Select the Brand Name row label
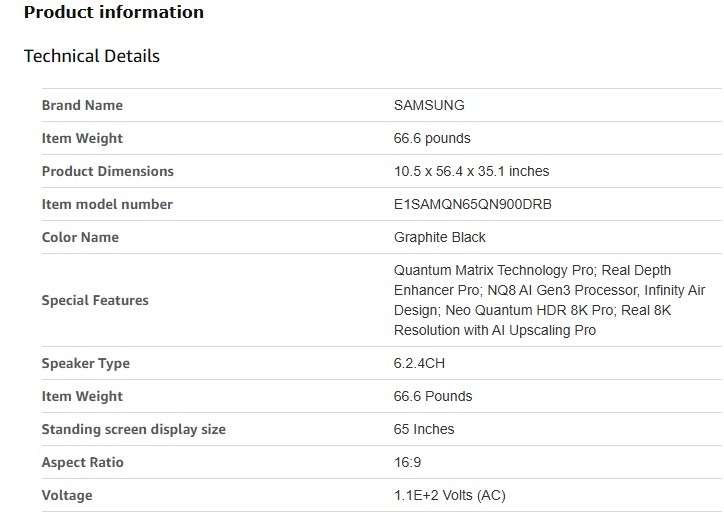This screenshot has width=724, height=523. coord(82,105)
